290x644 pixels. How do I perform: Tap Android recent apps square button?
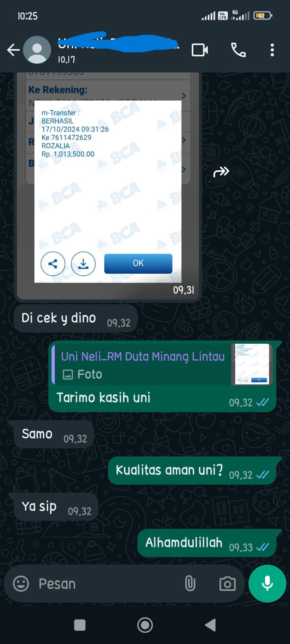(x=80, y=625)
